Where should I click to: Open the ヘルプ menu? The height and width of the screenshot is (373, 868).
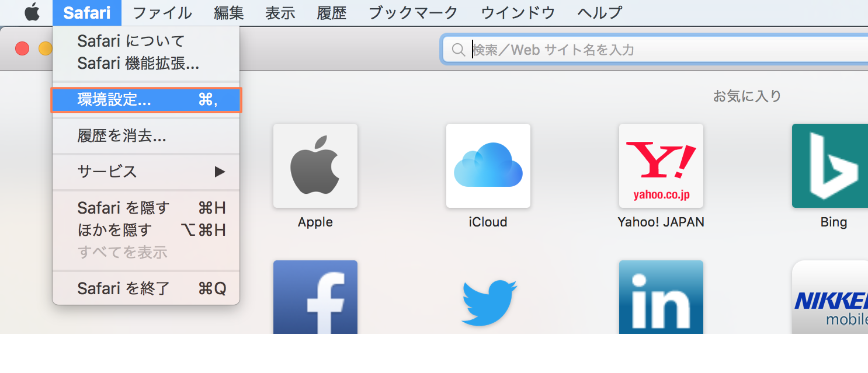(x=599, y=12)
